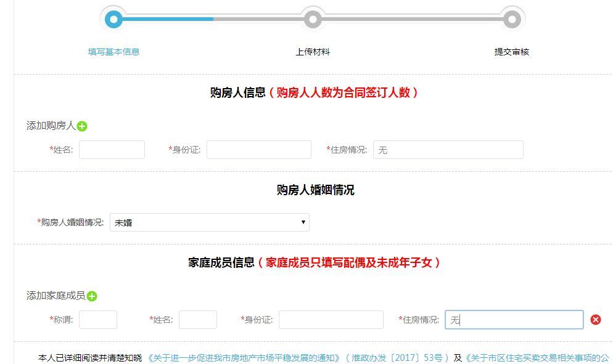Focus the family member 姓名 input field
Screen dimensions: 613x364
click(198, 320)
